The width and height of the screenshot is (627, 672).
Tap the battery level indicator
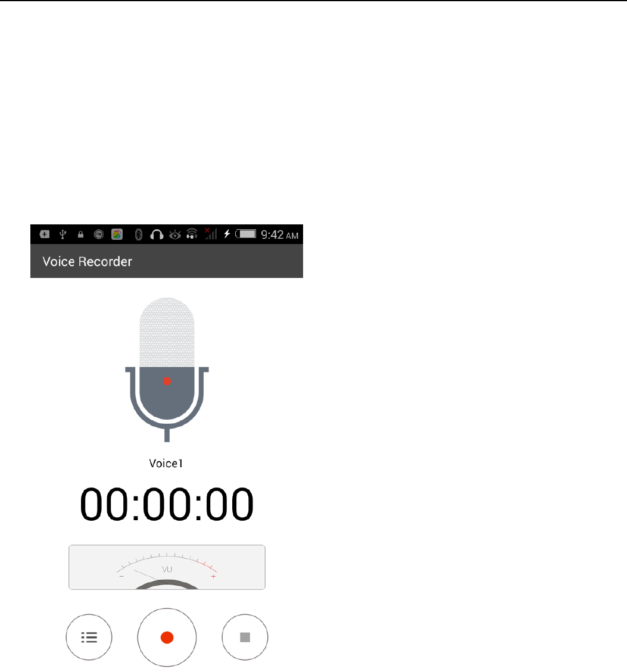(x=246, y=234)
